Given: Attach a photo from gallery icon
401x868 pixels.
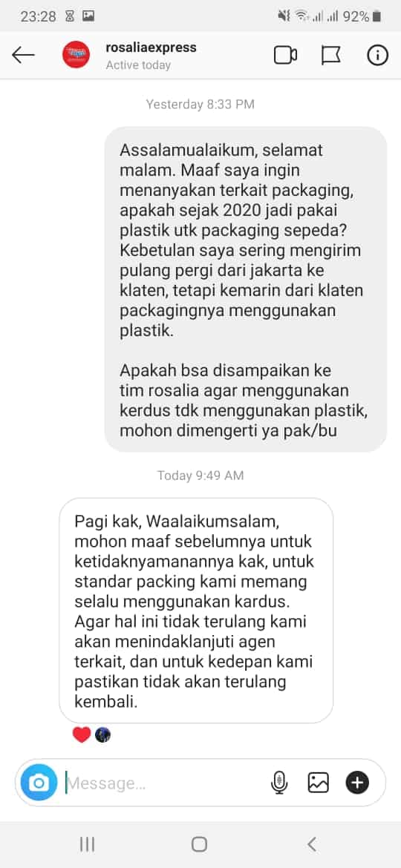Looking at the screenshot, I should pos(319,782).
